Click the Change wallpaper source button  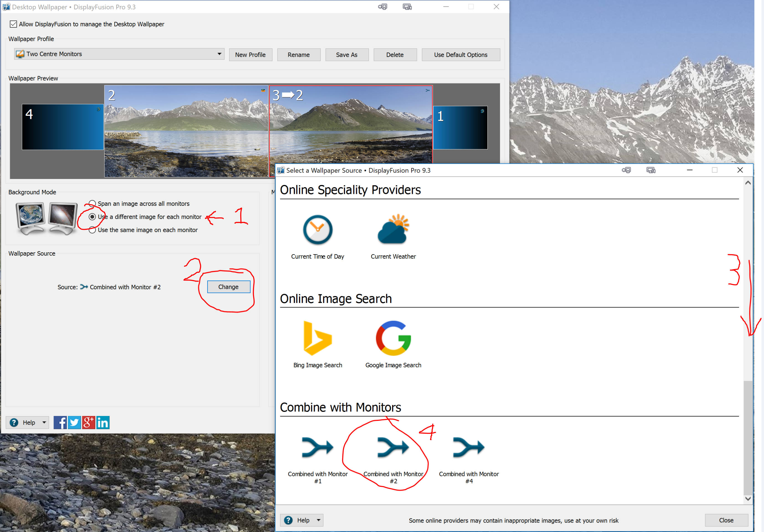click(228, 287)
